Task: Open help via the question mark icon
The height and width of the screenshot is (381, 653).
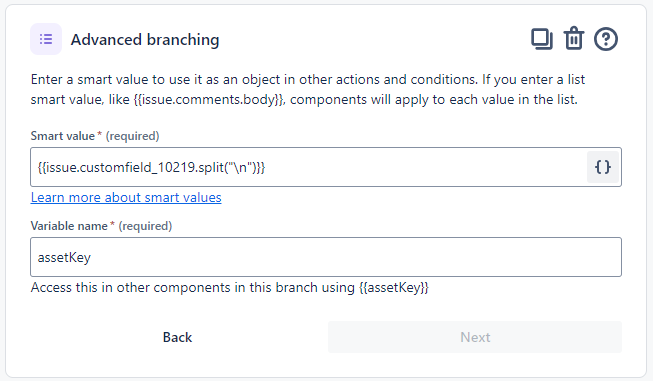Action: click(x=606, y=39)
